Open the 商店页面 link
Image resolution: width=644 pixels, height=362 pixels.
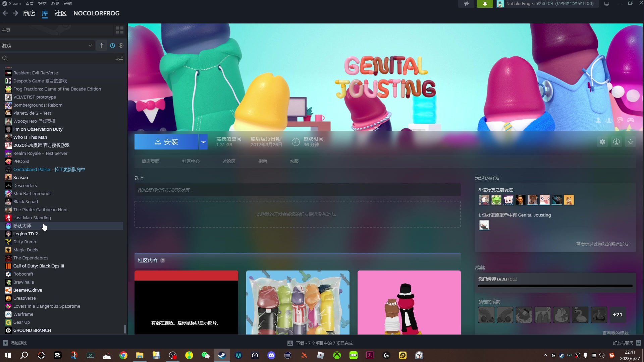pyautogui.click(x=151, y=162)
